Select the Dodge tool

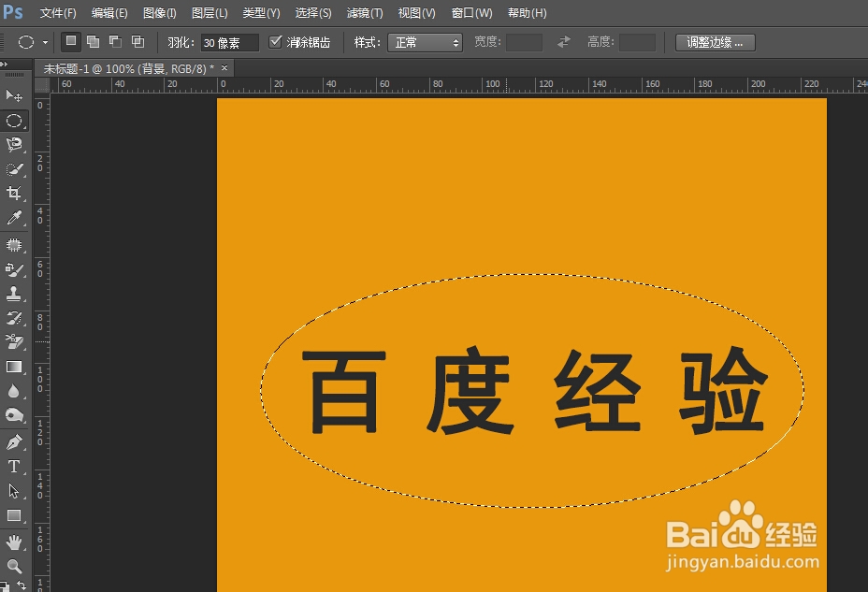click(14, 415)
